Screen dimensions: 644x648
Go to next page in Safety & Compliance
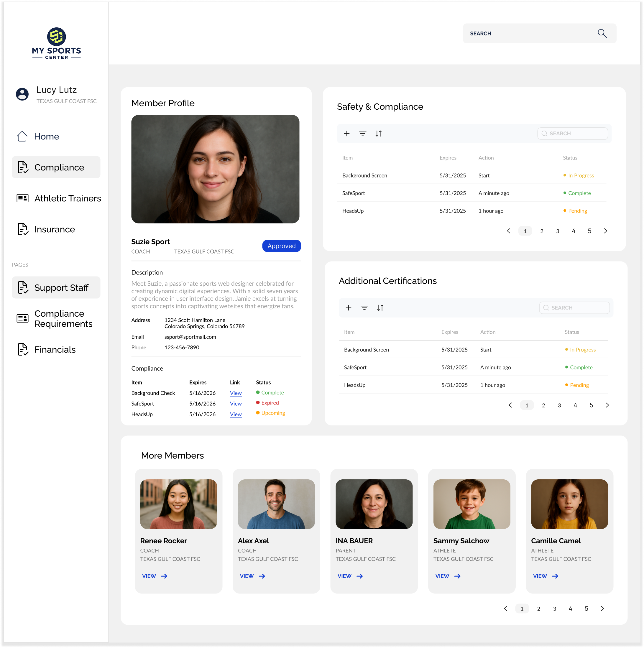click(x=605, y=231)
